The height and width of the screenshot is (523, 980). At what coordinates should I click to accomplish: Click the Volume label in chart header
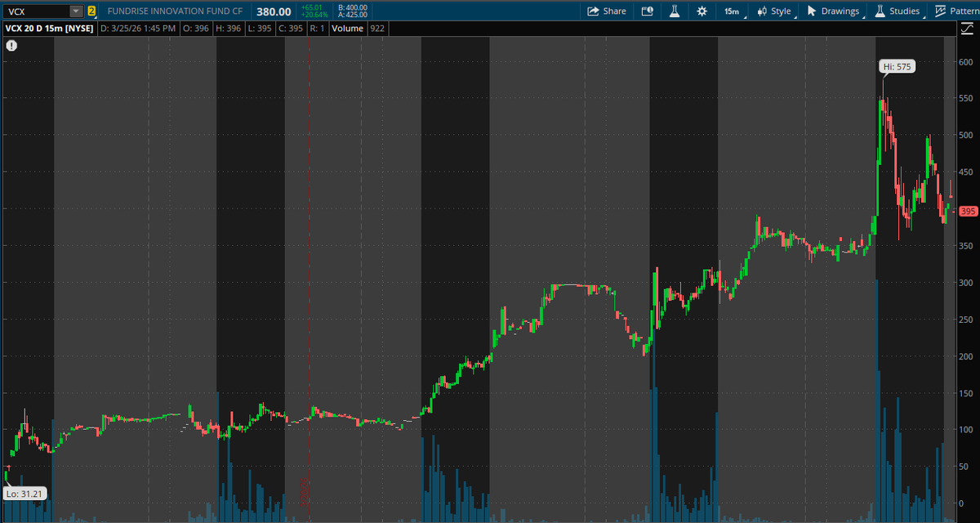coord(347,28)
